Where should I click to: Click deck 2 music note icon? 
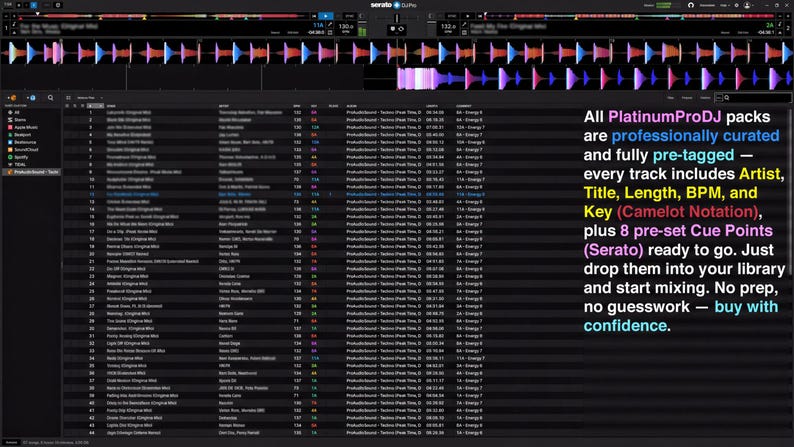click(x=780, y=24)
